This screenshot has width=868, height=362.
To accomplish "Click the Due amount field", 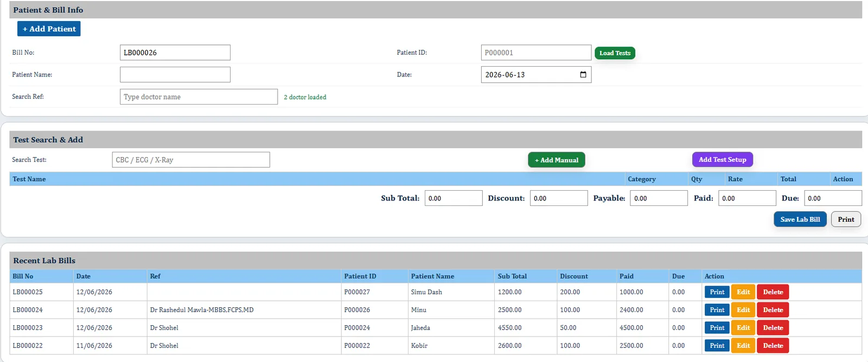I will click(x=833, y=198).
